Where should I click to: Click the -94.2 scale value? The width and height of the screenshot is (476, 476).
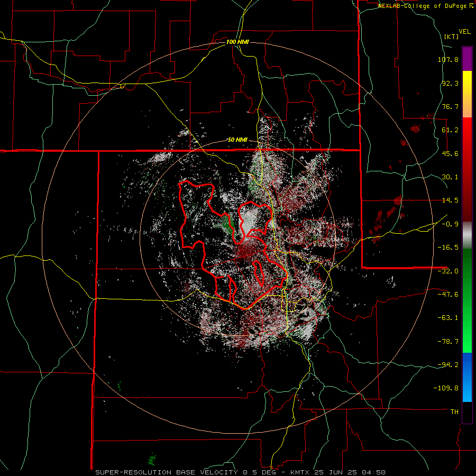(448, 365)
